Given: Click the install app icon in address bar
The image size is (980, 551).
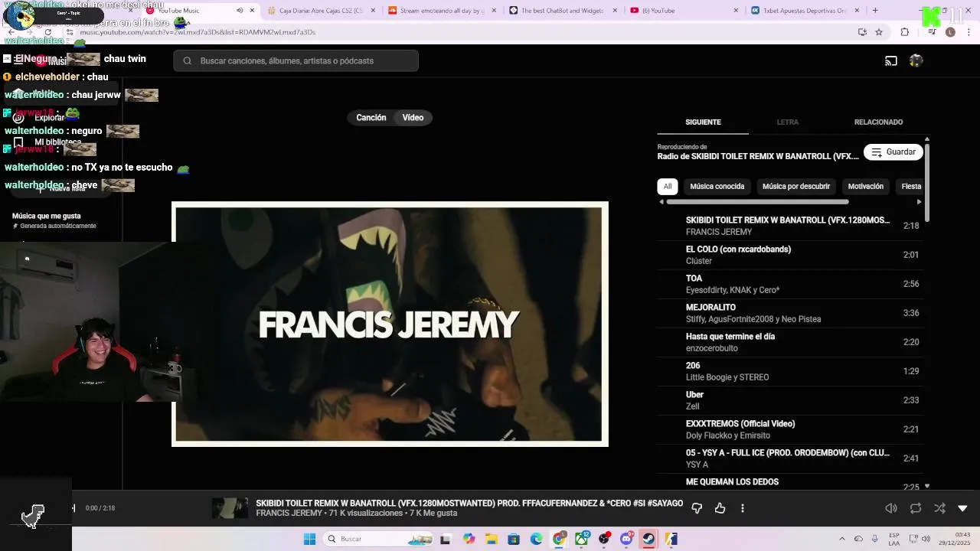Looking at the screenshot, I should (x=862, y=32).
